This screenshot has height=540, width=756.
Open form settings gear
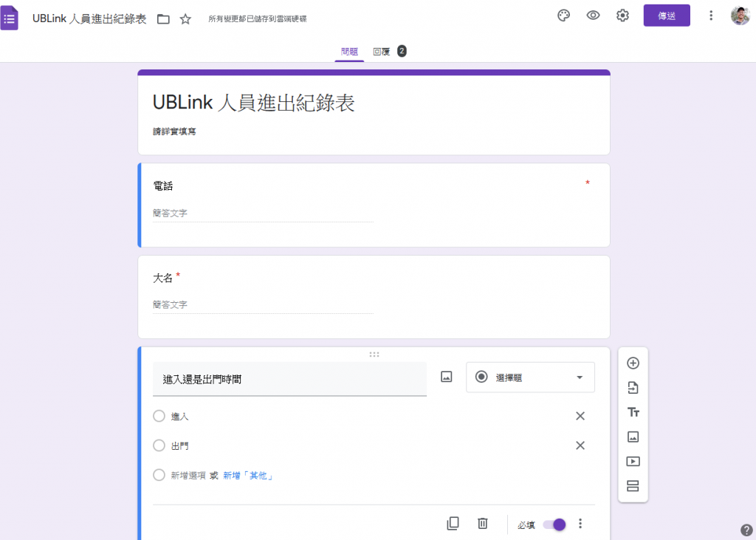(622, 16)
